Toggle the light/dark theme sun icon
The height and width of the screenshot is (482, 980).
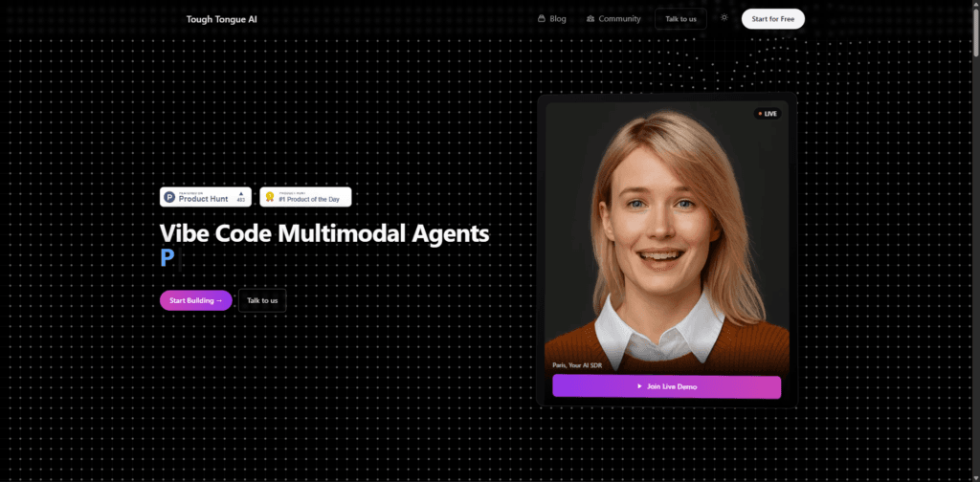point(724,18)
